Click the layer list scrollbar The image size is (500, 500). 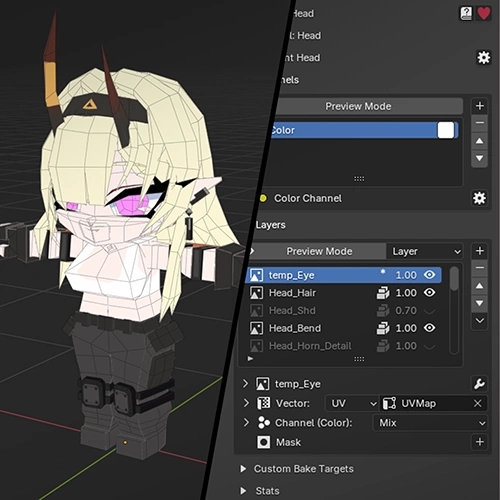(454, 278)
